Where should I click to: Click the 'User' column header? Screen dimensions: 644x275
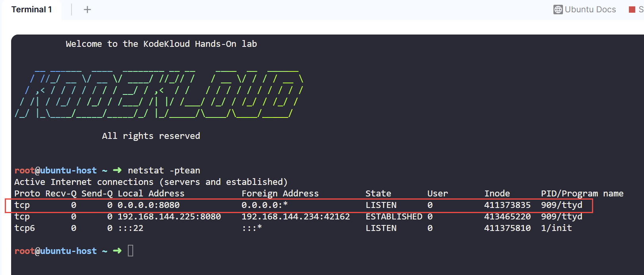(x=437, y=193)
